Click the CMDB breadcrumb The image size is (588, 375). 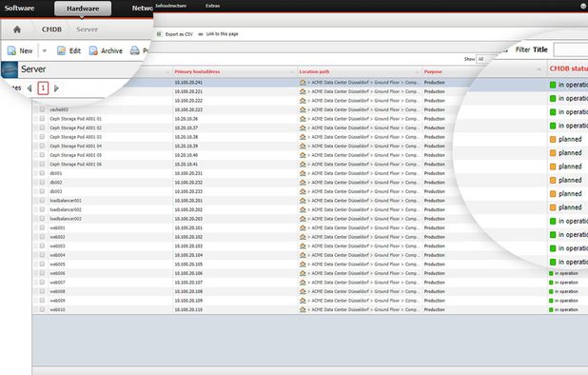51,30
